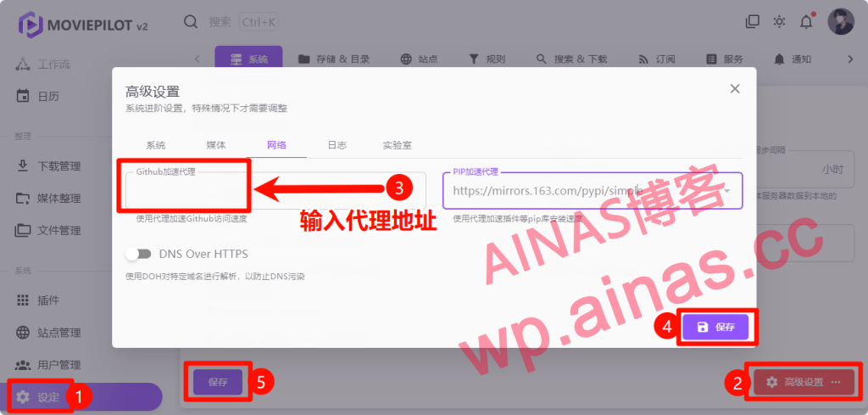Switch to the 站点 settings tab
Viewport: 868px width, 415px height.
coord(419,59)
